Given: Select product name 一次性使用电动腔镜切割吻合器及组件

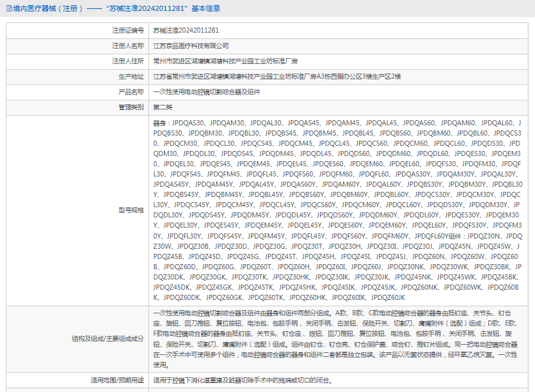Looking at the screenshot, I should tap(207, 91).
